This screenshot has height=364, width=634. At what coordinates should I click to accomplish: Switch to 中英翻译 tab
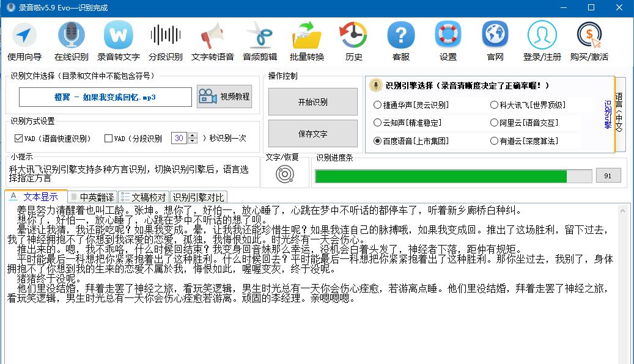click(92, 197)
